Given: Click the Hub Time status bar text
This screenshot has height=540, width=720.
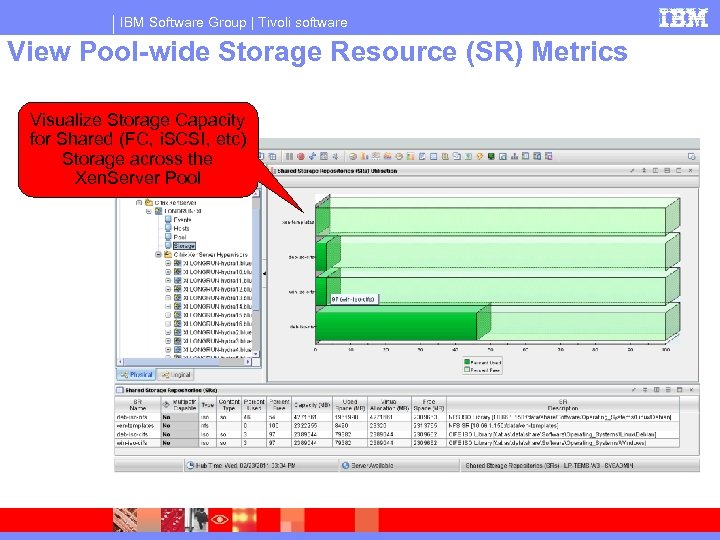Looking at the screenshot, I should click(x=246, y=466).
